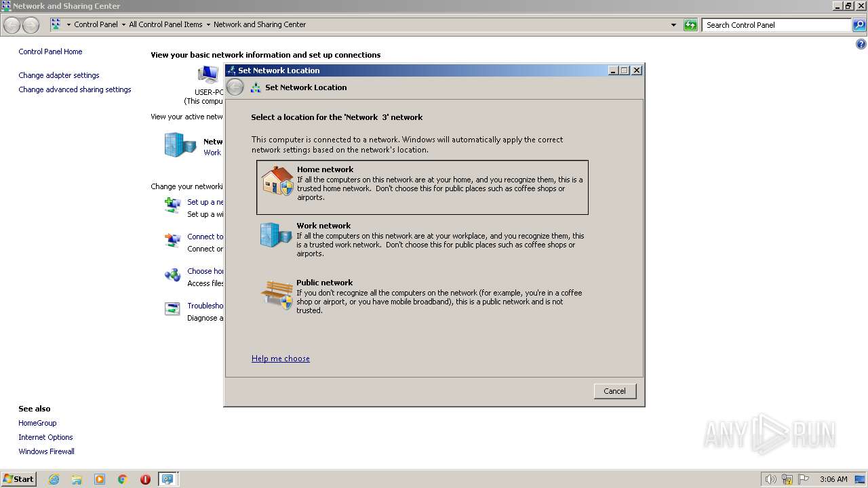Click the Network and Sharing Center breadcrumb
The width and height of the screenshot is (868, 488).
click(260, 24)
